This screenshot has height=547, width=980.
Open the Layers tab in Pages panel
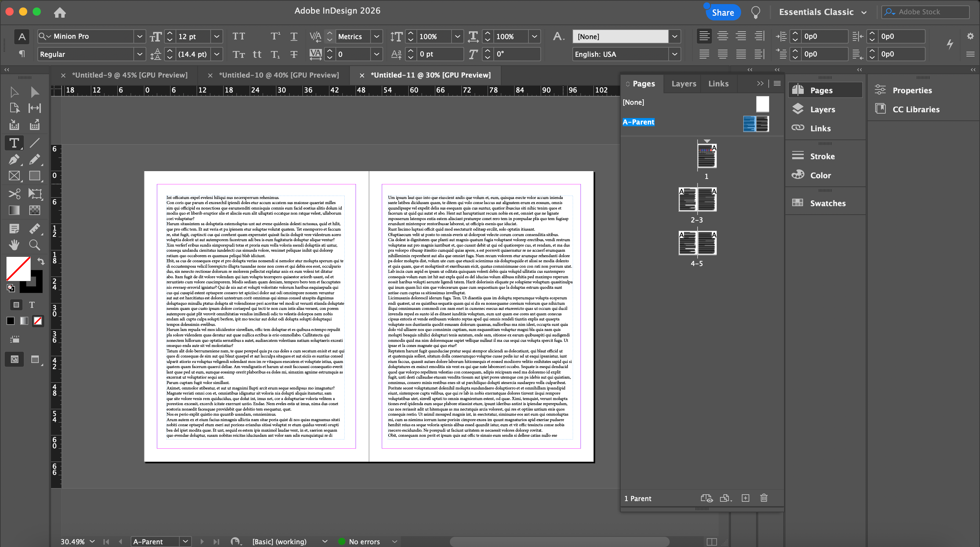[684, 84]
